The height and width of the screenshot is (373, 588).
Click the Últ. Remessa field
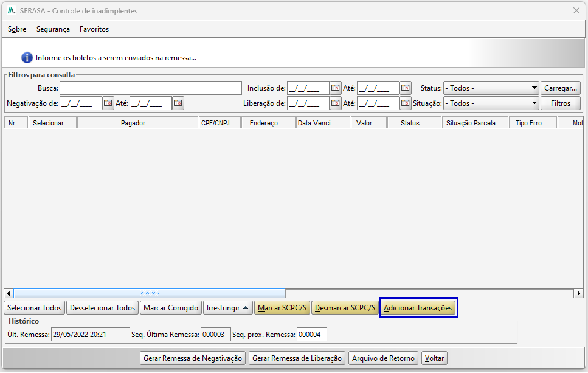click(x=91, y=335)
